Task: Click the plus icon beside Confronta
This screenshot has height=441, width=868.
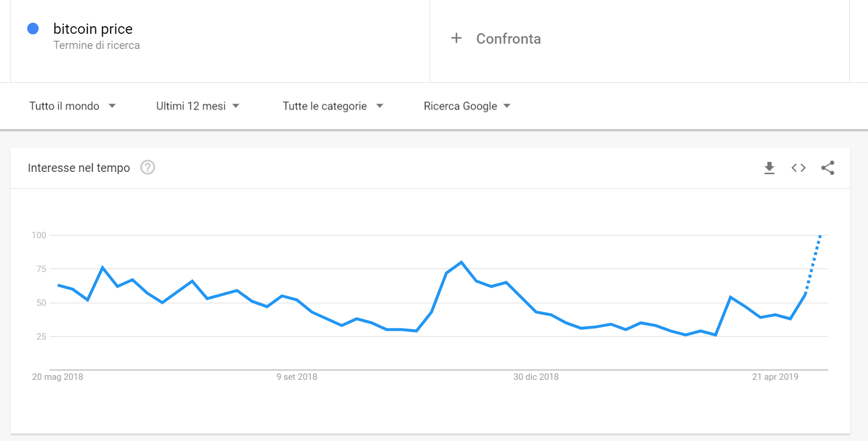Action: (456, 38)
